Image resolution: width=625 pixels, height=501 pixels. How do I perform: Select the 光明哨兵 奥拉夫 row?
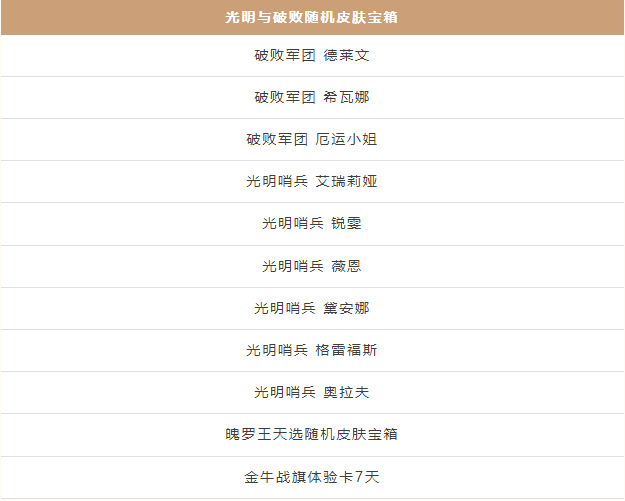[312, 393]
